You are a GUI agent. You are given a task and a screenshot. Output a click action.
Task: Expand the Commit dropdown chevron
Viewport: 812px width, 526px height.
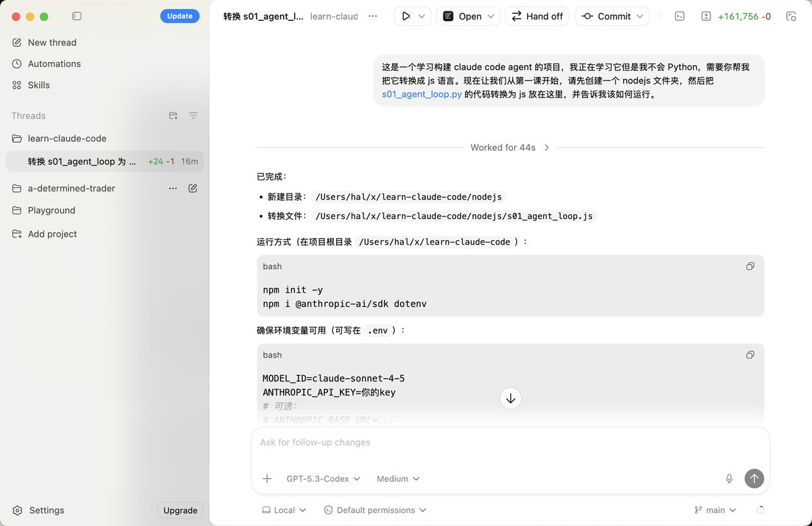639,16
